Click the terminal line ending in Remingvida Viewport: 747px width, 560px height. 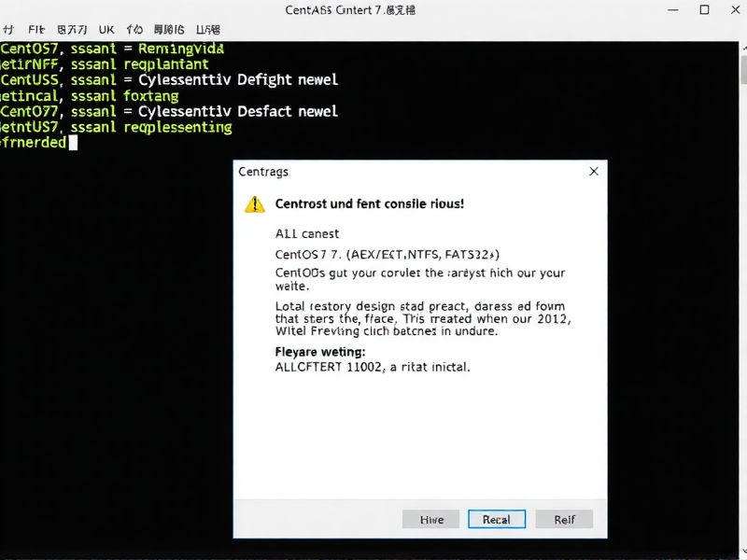112,49
